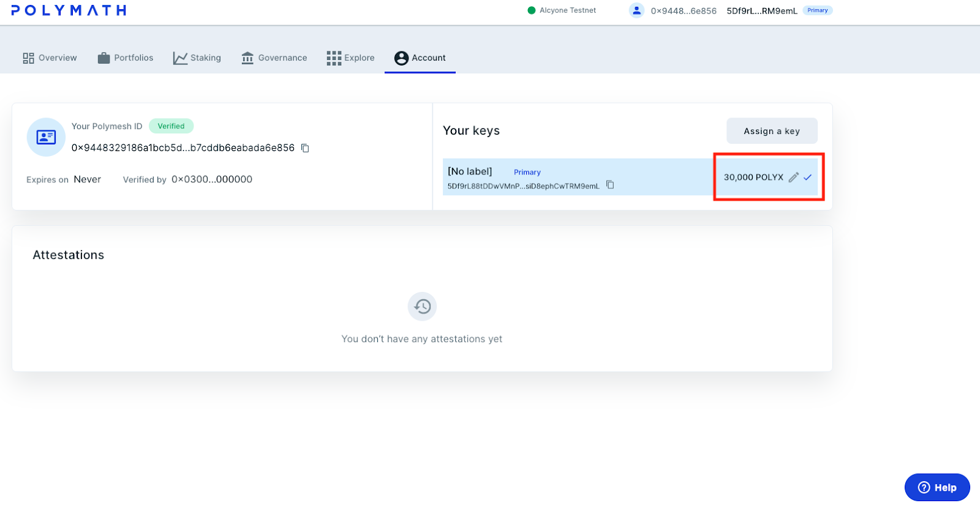Viewport: 980px width, 514px height.
Task: Click the 5Df9rL...RM9emL key in header
Action: pyautogui.click(x=762, y=11)
